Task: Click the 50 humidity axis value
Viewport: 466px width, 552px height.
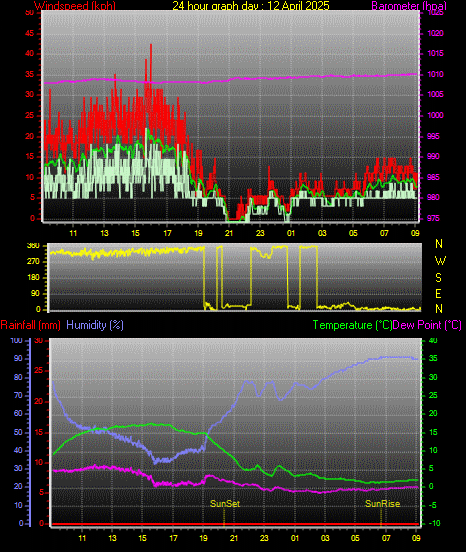Action: pyautogui.click(x=18, y=432)
